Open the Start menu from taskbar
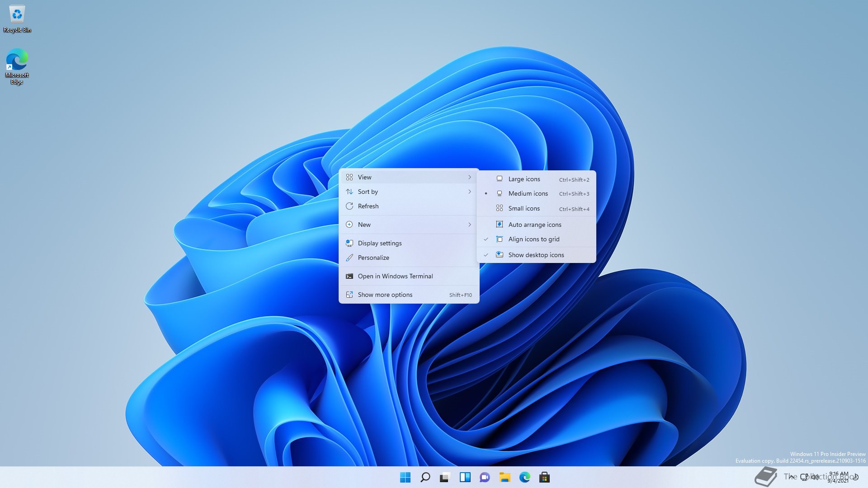Viewport: 868px width, 488px height. click(x=405, y=477)
